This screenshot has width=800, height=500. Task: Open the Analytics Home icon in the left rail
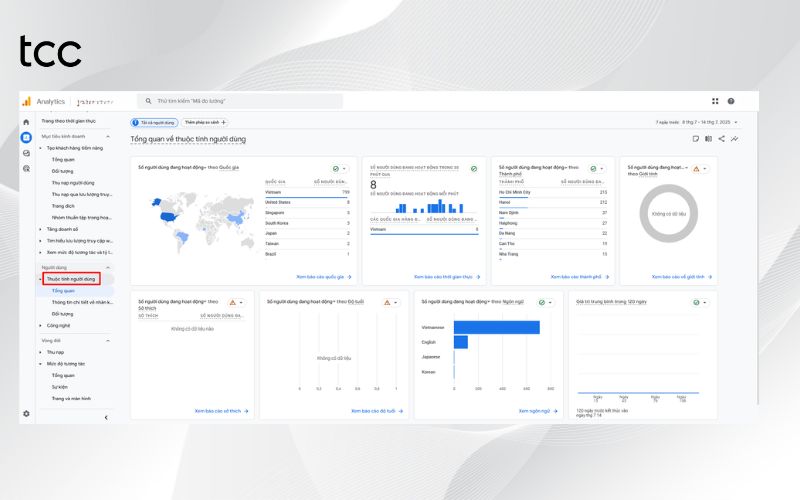pyautogui.click(x=26, y=122)
